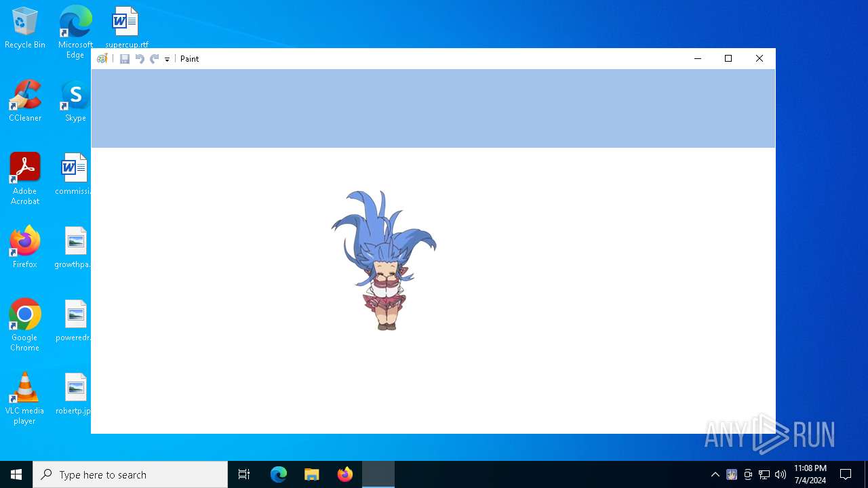Show hidden system tray icons
868x488 pixels.
(x=715, y=474)
